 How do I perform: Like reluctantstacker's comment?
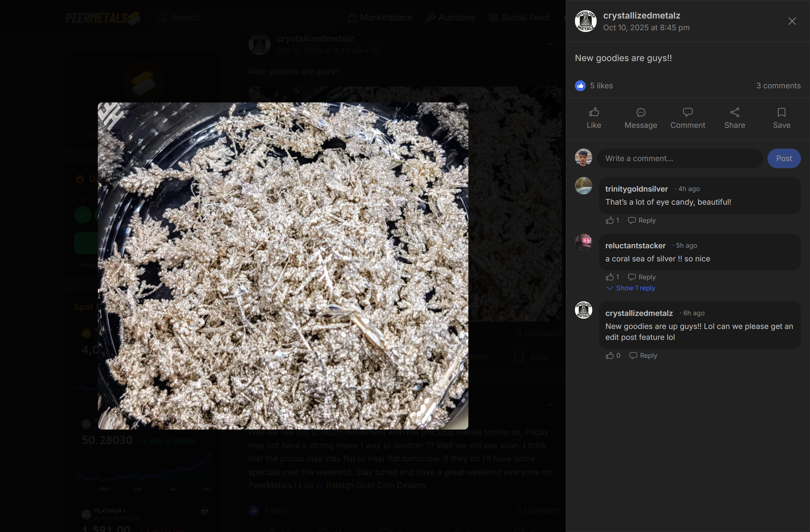tap(609, 277)
